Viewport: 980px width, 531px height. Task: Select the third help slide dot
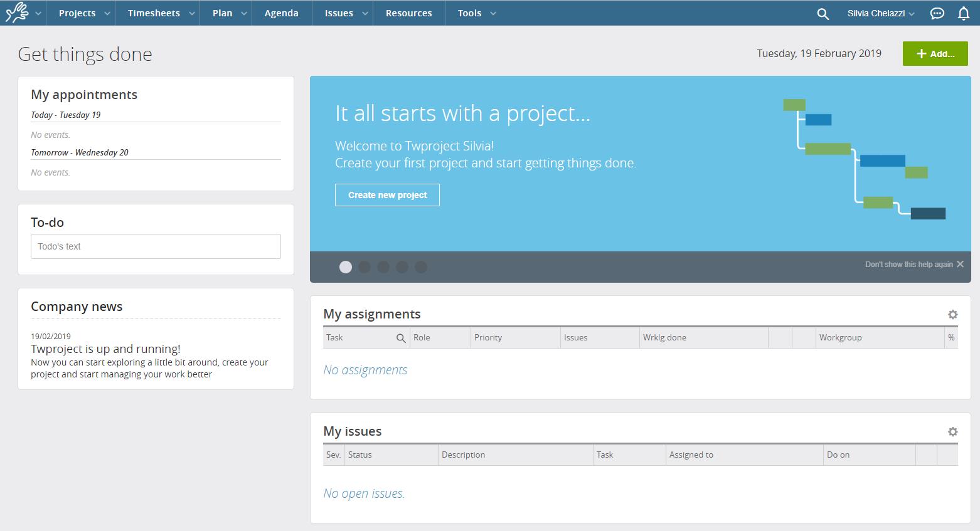383,267
